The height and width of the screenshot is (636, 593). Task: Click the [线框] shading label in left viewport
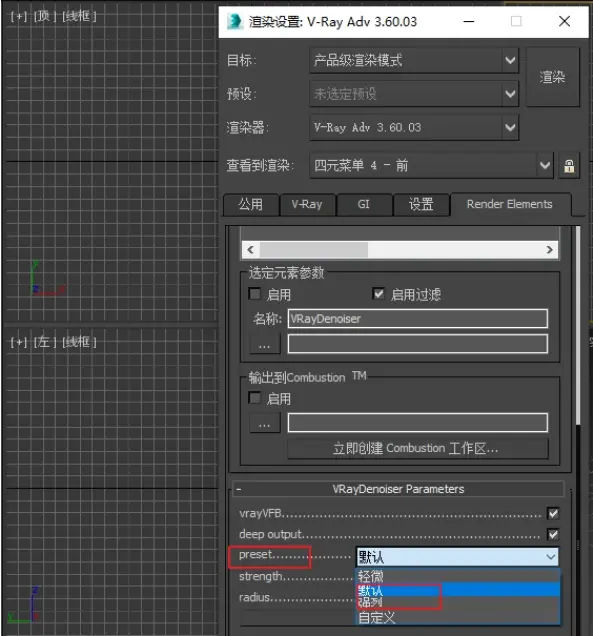(79, 342)
